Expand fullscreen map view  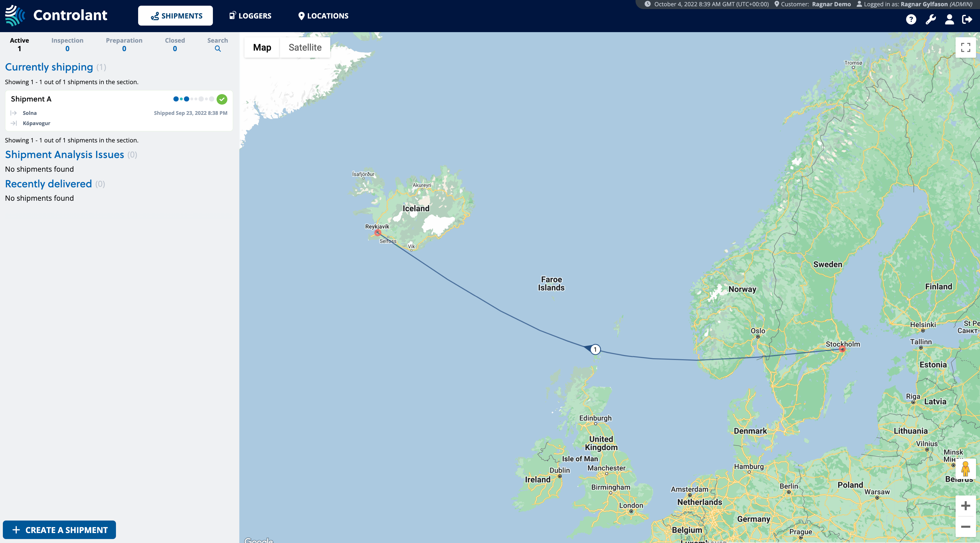coord(965,47)
